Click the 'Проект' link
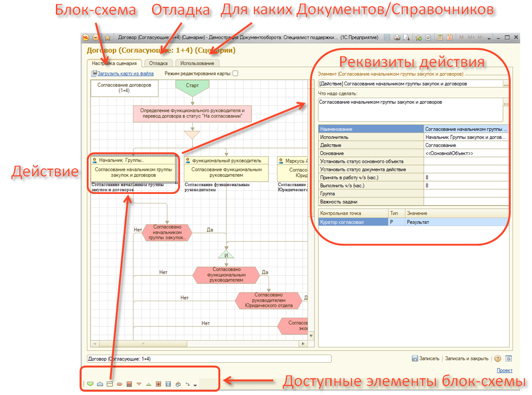Viewport: 532px width, 395px height. (x=504, y=371)
